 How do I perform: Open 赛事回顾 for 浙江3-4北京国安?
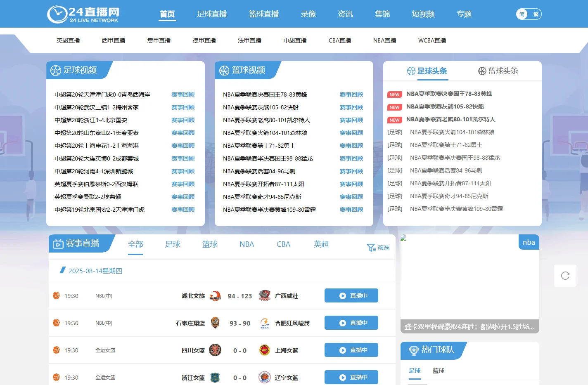click(183, 120)
